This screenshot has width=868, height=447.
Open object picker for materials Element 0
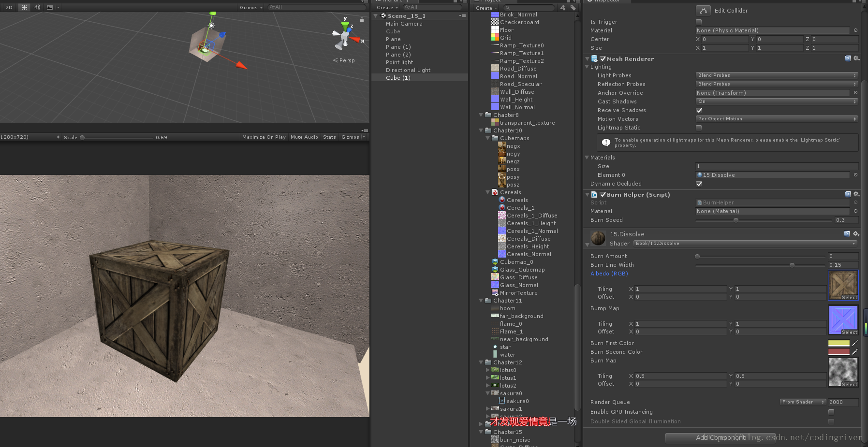(x=855, y=175)
